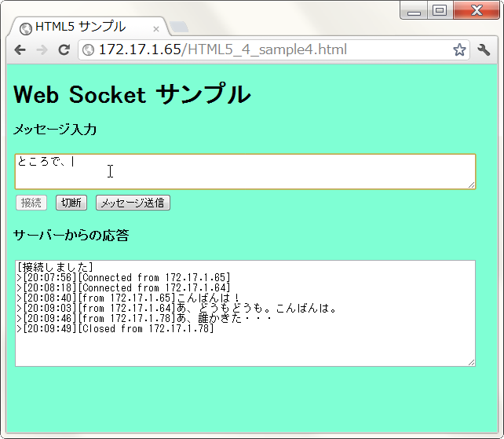Click the server response text area

point(245,313)
